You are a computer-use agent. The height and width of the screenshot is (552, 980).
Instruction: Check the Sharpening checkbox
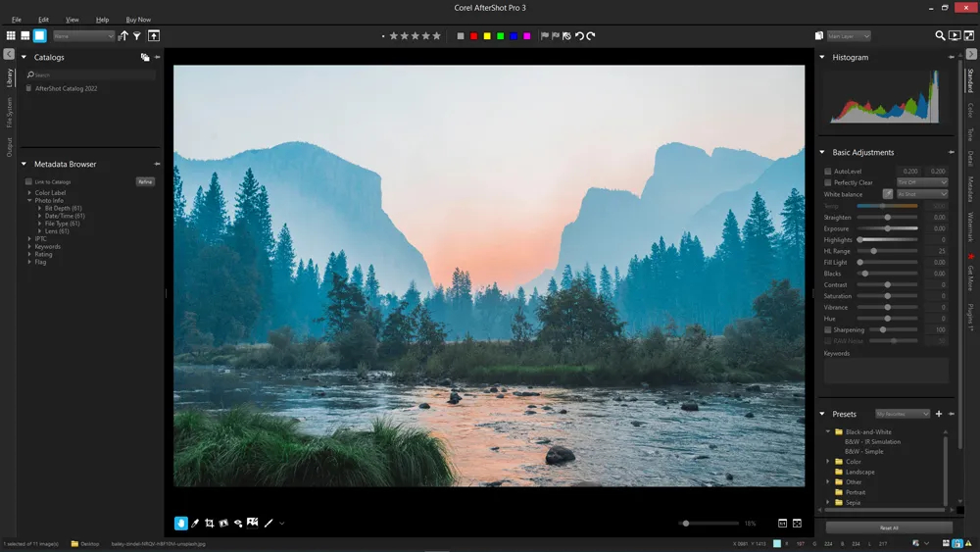pyautogui.click(x=827, y=329)
